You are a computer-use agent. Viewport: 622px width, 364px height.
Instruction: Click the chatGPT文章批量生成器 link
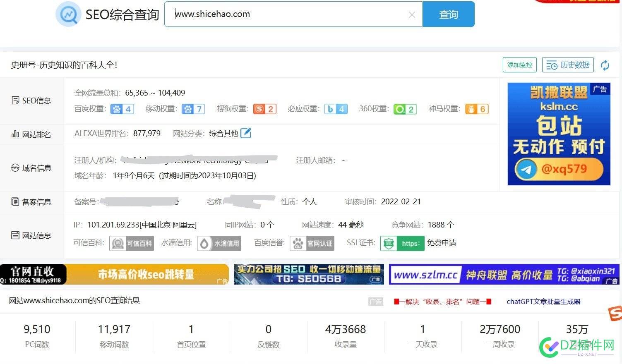pyautogui.click(x=543, y=302)
